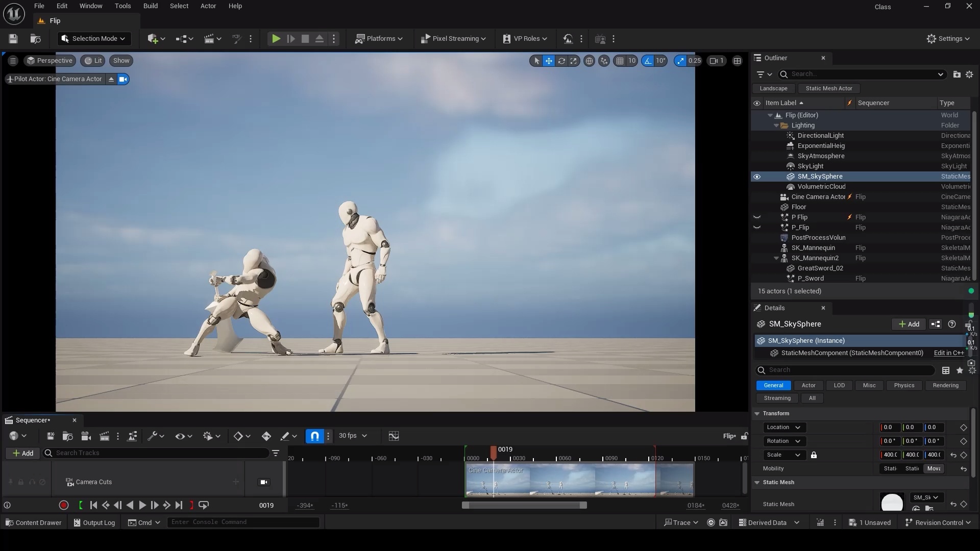Select the Rotate tool in viewport toolbar
The height and width of the screenshot is (551, 980).
(562, 61)
